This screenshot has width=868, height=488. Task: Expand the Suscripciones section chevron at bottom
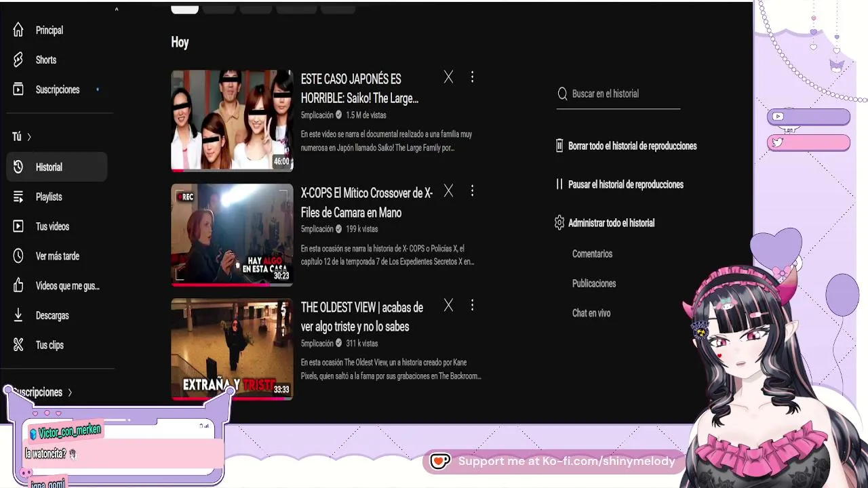tap(70, 392)
